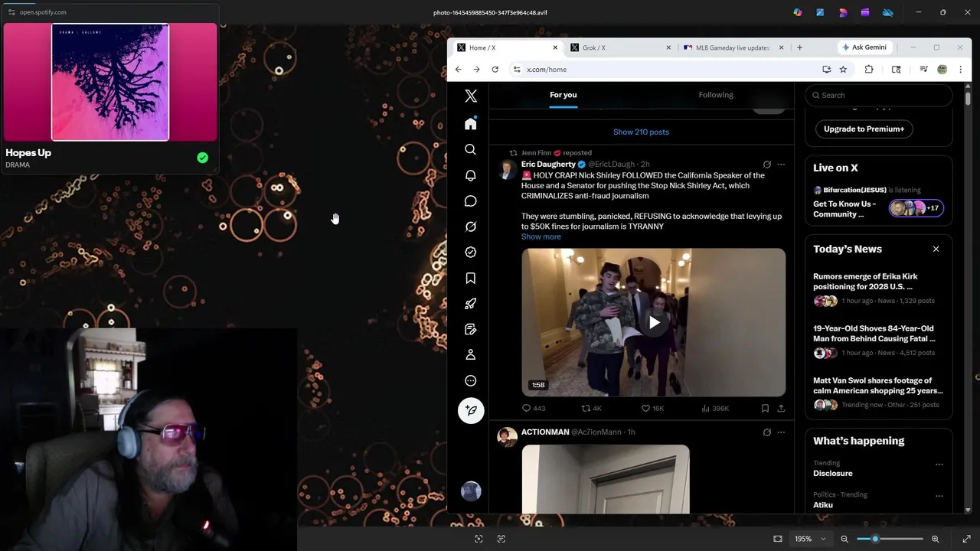Expand Show more on Eric Daugherty post
Image resolution: width=980 pixels, height=551 pixels.
coord(541,236)
